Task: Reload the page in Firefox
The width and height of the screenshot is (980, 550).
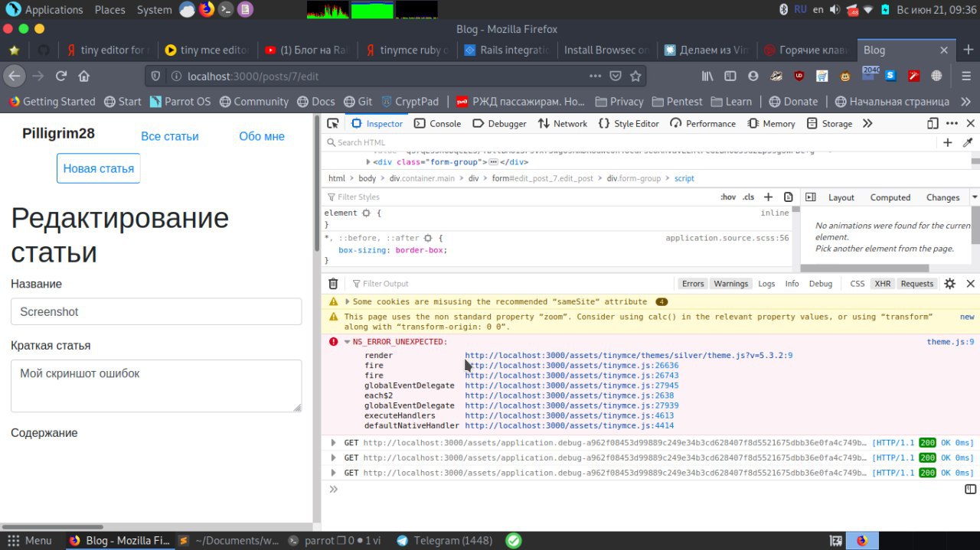Action: coord(60,76)
